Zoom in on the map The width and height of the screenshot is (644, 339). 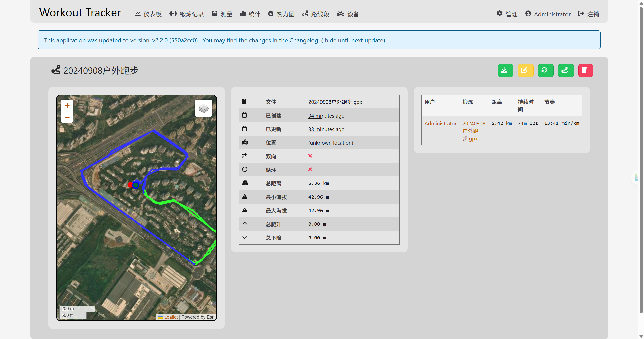coord(67,106)
